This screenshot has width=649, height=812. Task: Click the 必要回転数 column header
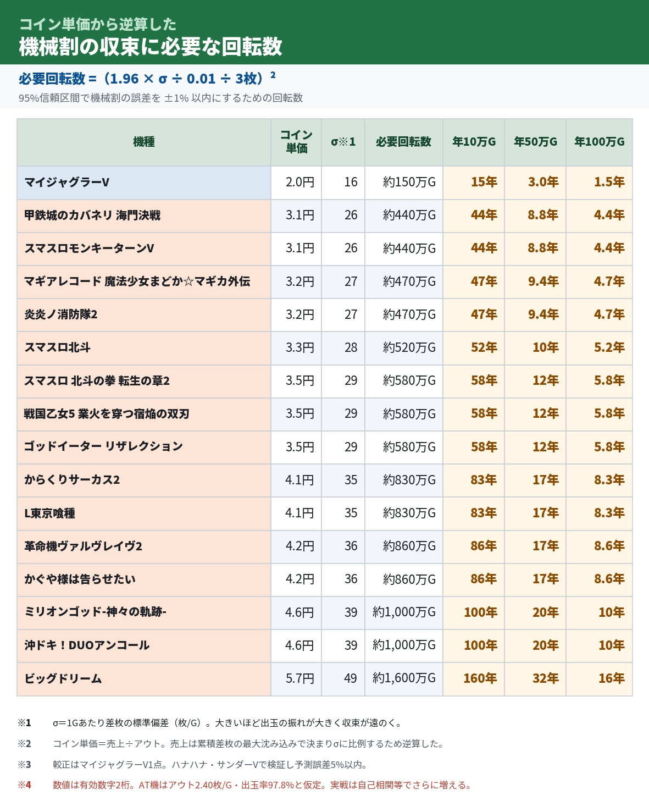(404, 142)
